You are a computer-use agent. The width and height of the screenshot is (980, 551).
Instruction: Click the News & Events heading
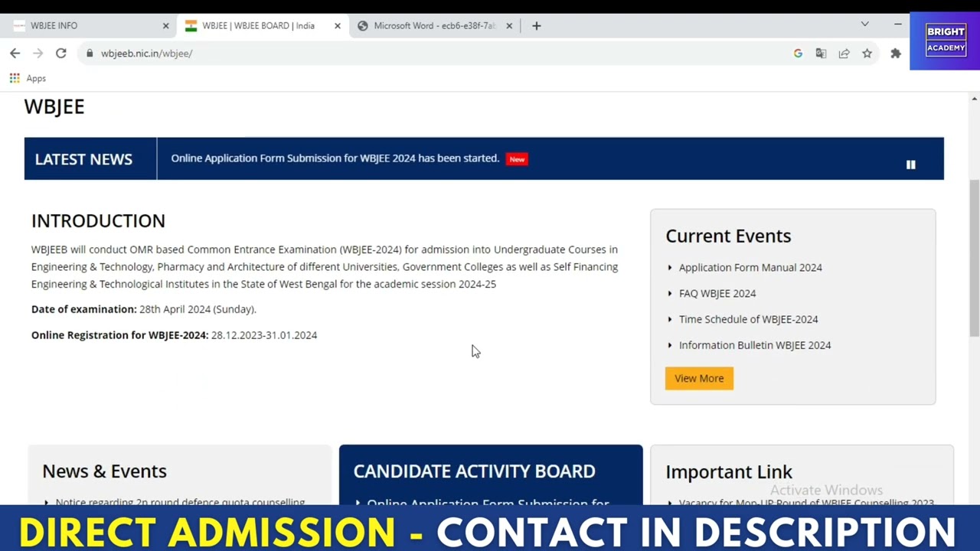[104, 471]
